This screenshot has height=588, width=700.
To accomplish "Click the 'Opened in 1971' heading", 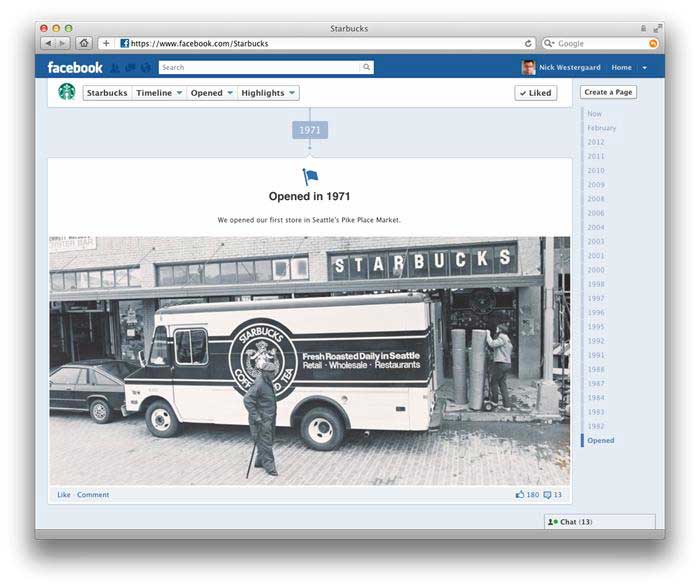I will tap(309, 196).
